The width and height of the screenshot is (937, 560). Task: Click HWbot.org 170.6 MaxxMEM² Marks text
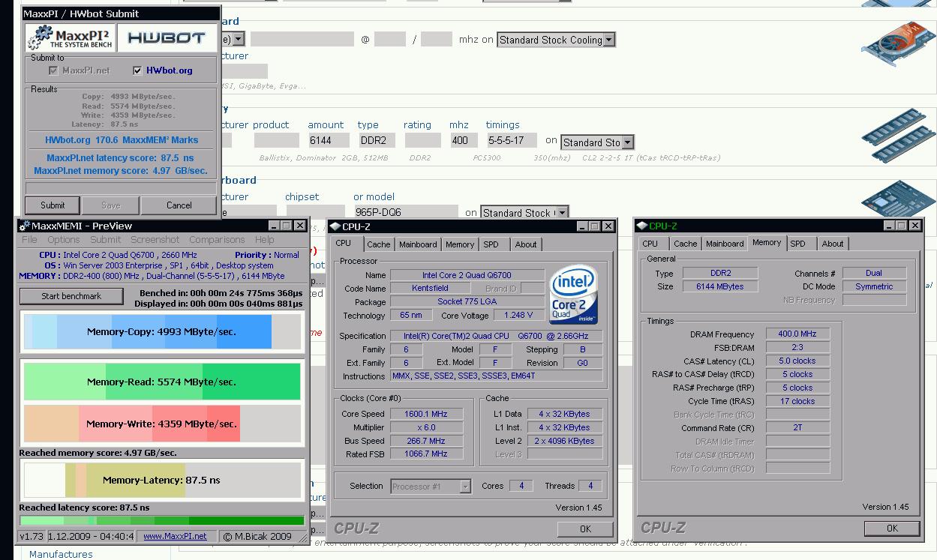click(122, 139)
